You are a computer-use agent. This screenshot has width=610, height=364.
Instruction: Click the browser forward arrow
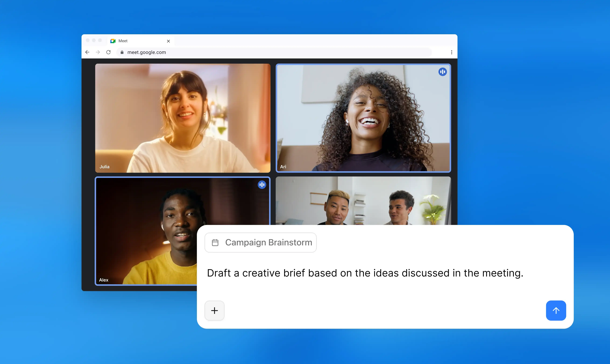[x=98, y=52]
